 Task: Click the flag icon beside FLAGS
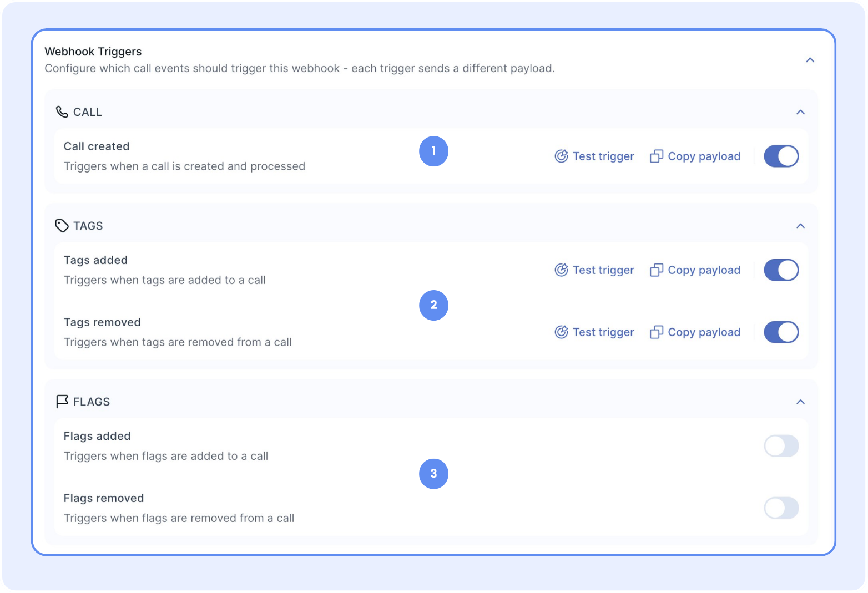[62, 401]
